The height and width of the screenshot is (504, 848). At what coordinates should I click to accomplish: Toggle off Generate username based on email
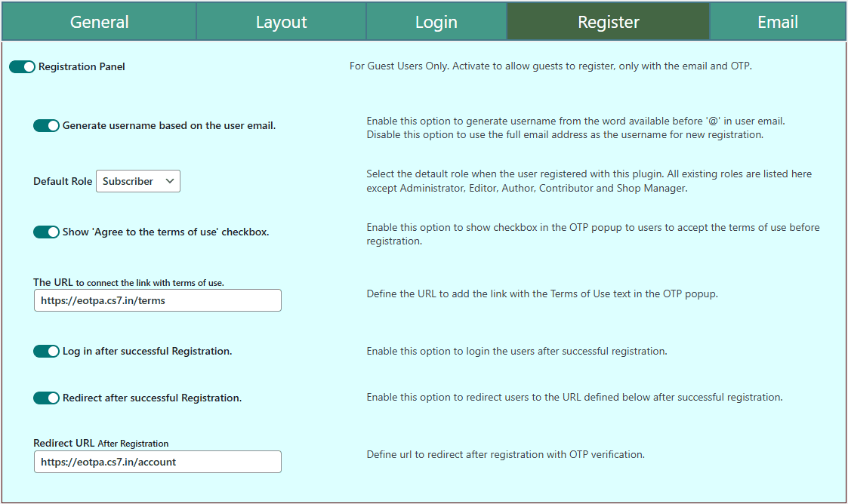[46, 126]
